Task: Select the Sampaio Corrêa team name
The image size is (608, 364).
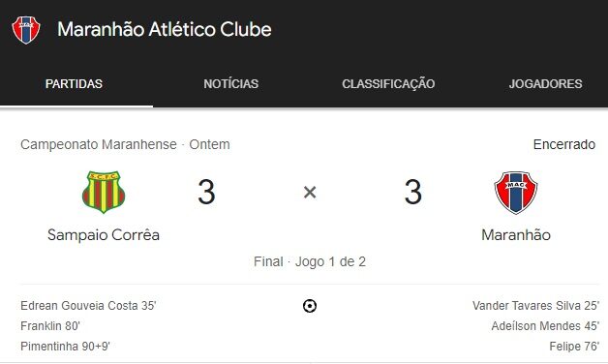Action: [104, 235]
